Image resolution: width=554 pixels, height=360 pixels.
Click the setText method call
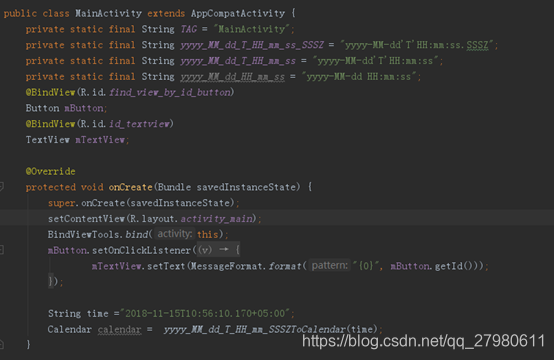(x=166, y=266)
